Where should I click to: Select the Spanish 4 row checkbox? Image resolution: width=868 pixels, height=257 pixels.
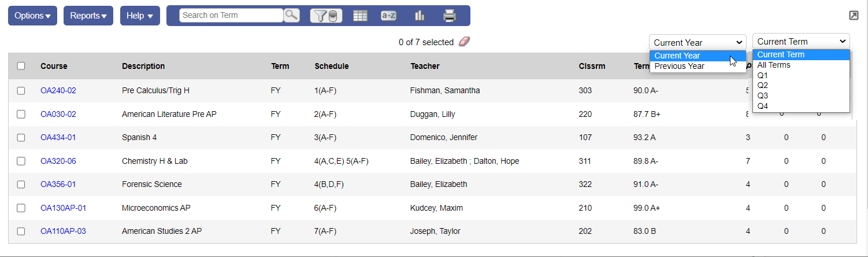(21, 138)
